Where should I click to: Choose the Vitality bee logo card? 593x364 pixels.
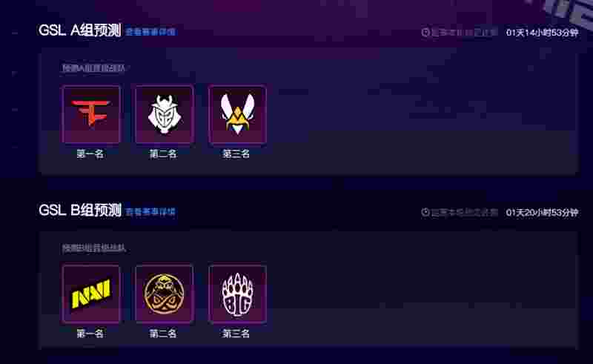pyautogui.click(x=237, y=114)
